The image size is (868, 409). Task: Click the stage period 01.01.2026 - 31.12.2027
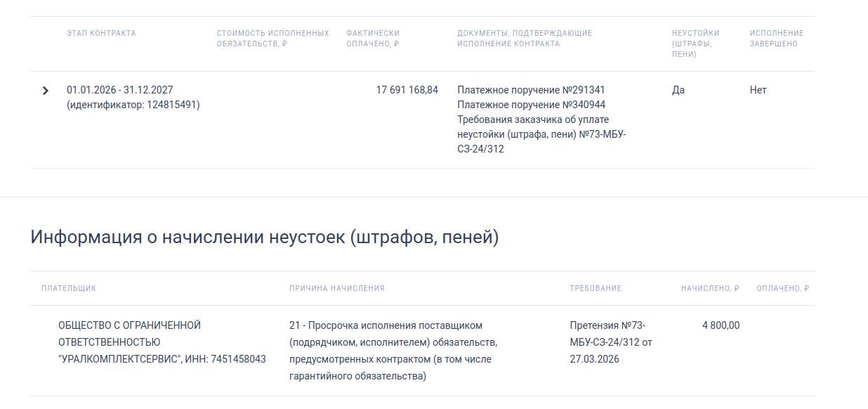[119, 90]
